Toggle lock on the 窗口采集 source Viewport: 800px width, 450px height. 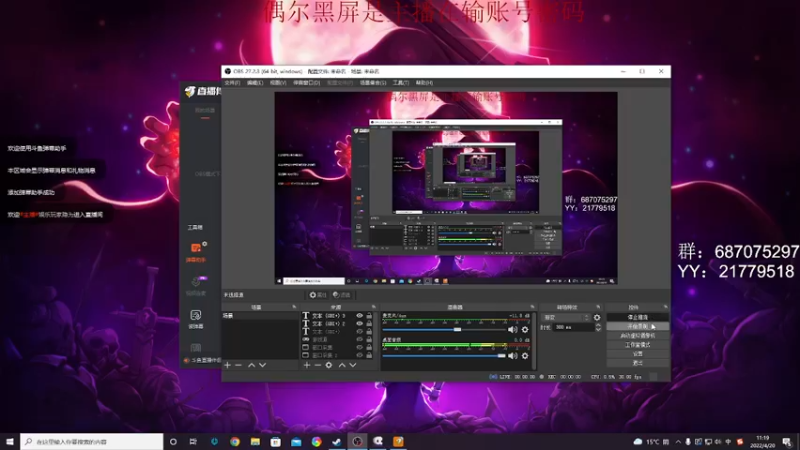[369, 347]
